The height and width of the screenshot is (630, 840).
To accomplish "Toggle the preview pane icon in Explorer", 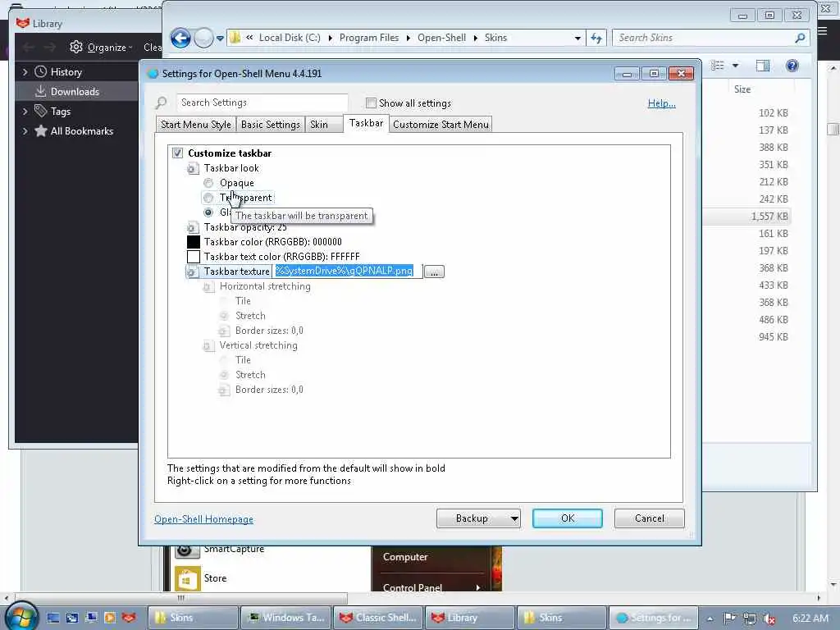I will pyautogui.click(x=762, y=66).
